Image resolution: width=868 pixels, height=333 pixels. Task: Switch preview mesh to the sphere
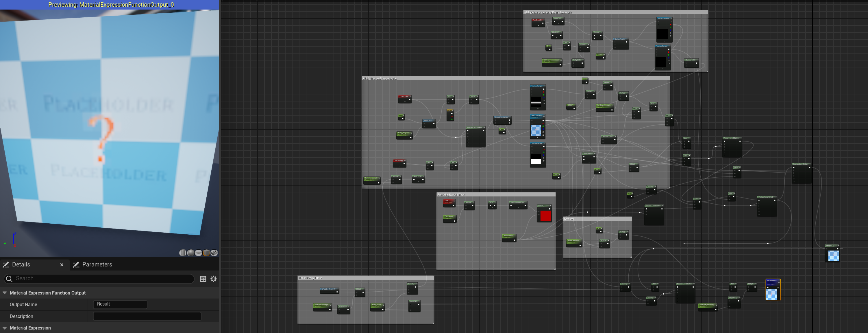pos(190,253)
